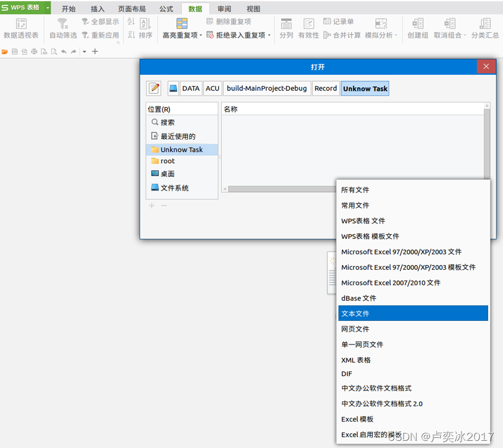Open the Form (记录单) tool
This screenshot has width=503, height=448.
tap(338, 21)
